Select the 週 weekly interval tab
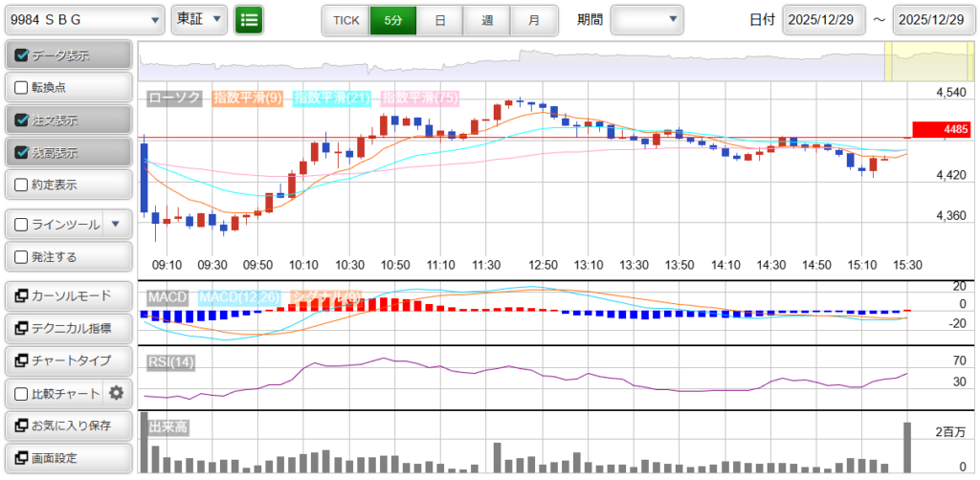This screenshot has width=980, height=480. [x=487, y=20]
